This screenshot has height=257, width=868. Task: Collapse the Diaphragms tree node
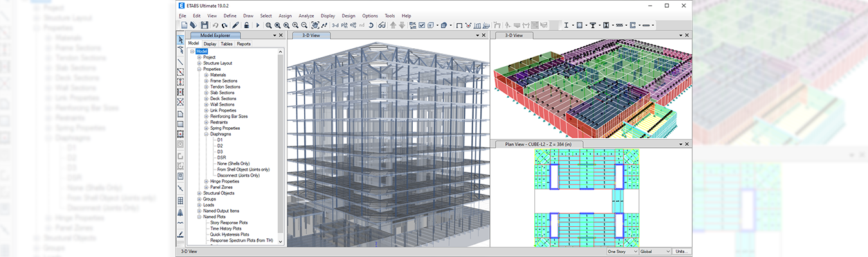pos(206,134)
